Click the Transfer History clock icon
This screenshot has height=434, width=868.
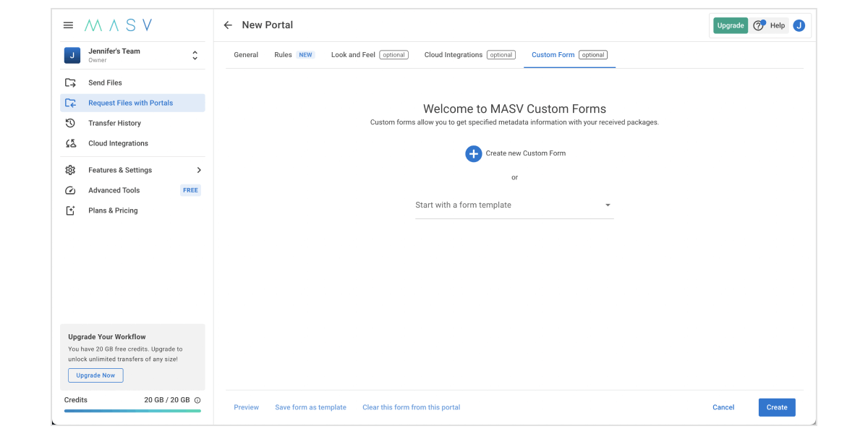[70, 123]
